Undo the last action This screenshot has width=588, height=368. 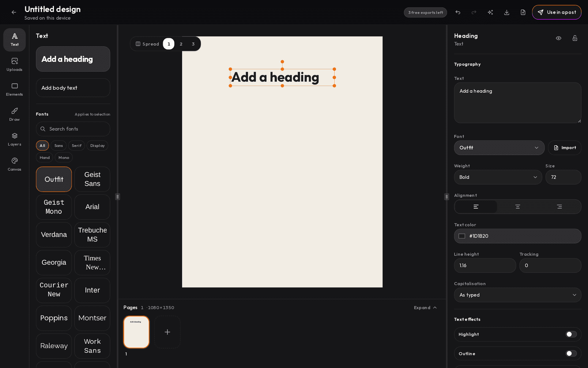458,12
